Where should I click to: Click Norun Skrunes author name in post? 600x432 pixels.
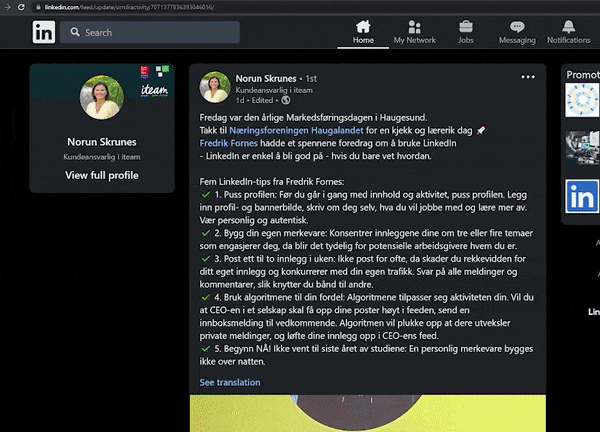[x=266, y=78]
